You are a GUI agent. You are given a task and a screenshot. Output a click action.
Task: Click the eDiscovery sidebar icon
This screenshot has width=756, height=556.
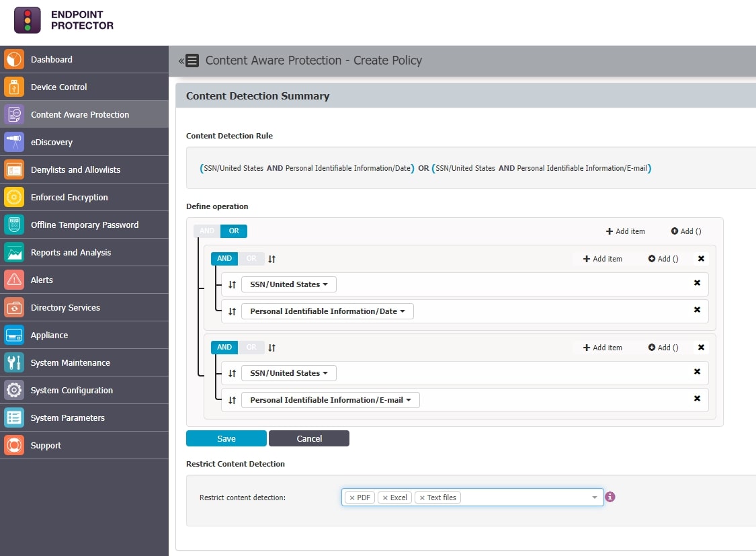pos(13,142)
